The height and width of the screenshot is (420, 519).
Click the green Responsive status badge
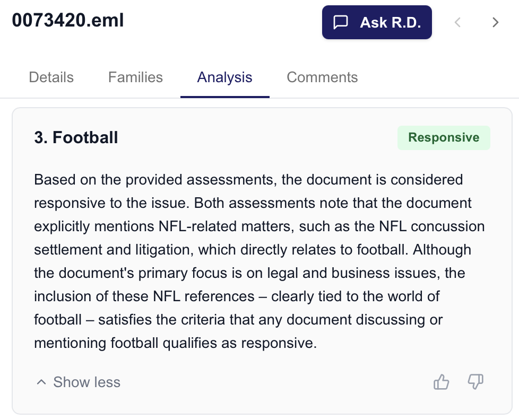(x=444, y=137)
